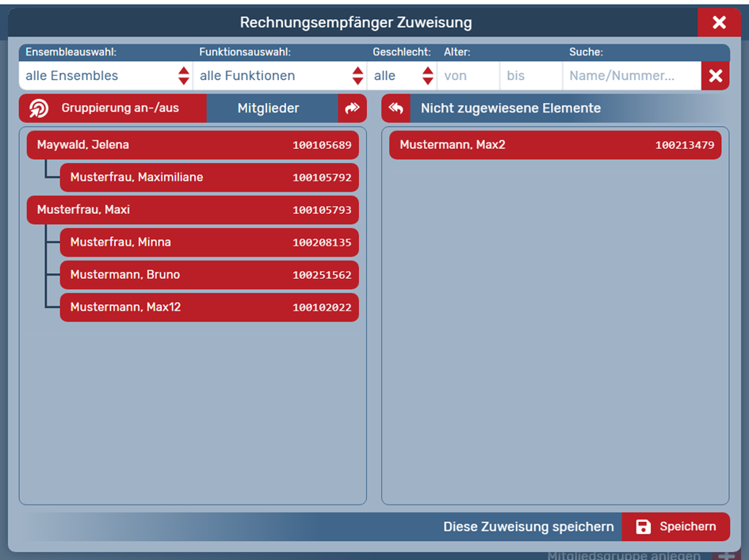Viewport: 749px width, 560px height.
Task: Clear the search with the X icon
Action: pos(715,76)
